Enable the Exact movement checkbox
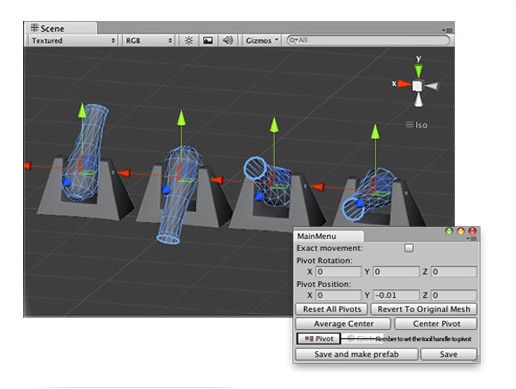516x389 pixels. click(409, 248)
